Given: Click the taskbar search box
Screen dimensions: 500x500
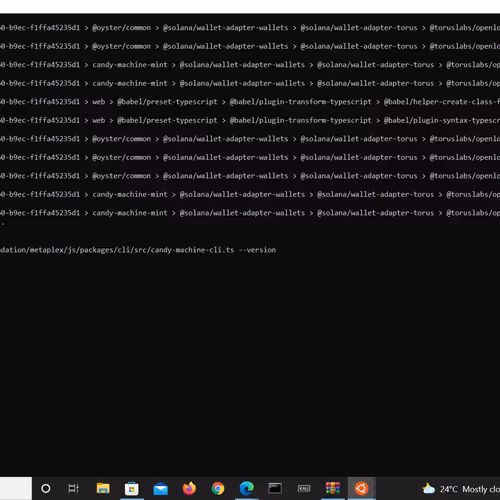Looking at the screenshot, I should tap(16, 489).
